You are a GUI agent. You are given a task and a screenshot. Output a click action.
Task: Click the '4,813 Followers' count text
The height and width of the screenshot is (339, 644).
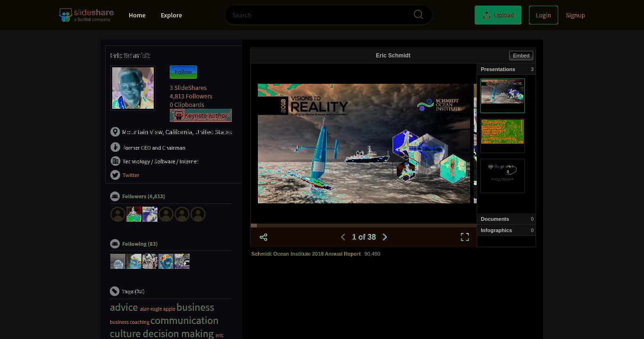click(191, 96)
